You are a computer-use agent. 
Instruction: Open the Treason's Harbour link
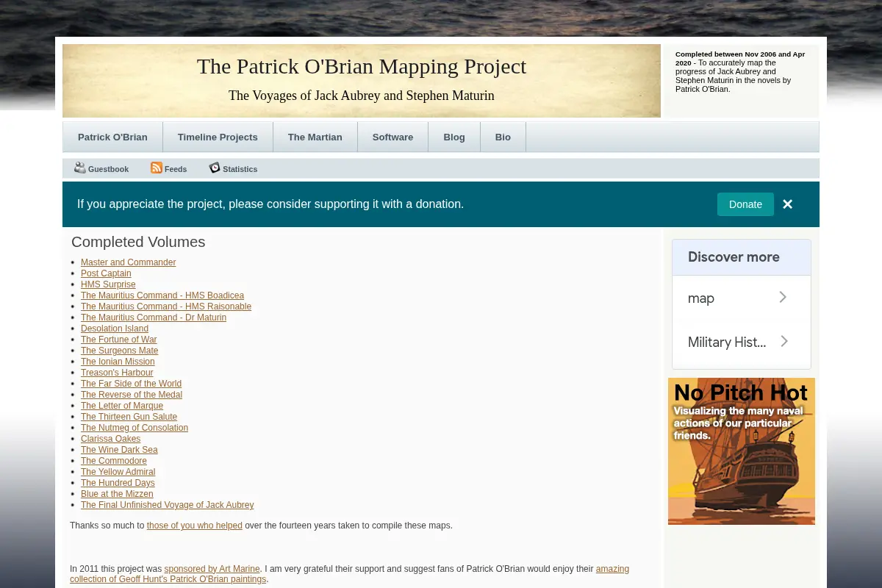click(x=117, y=373)
